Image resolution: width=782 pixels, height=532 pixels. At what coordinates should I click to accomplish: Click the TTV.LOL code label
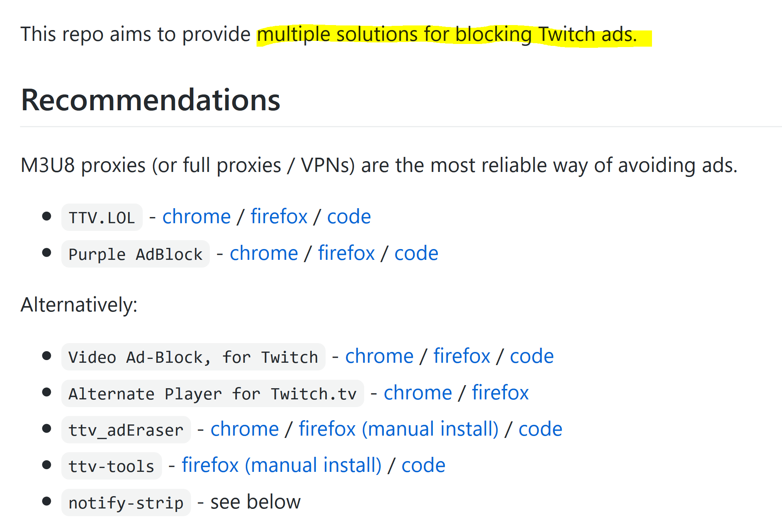pyautogui.click(x=102, y=218)
